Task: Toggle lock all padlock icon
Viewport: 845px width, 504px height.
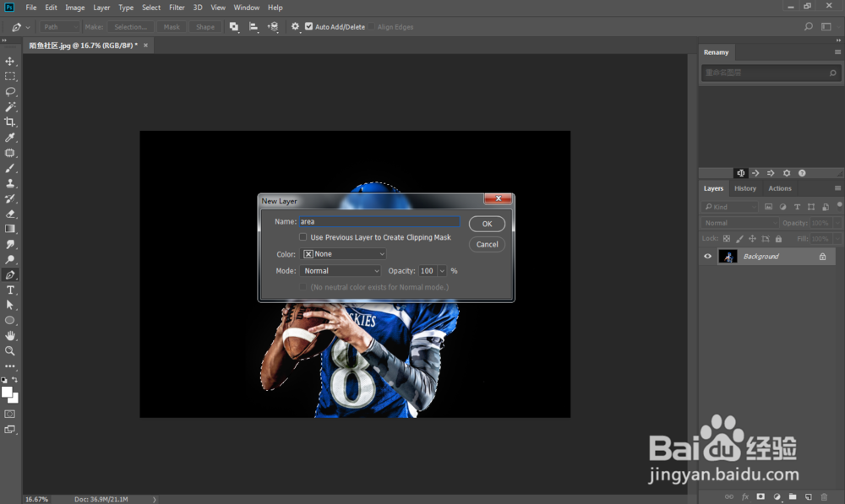Action: (x=778, y=239)
